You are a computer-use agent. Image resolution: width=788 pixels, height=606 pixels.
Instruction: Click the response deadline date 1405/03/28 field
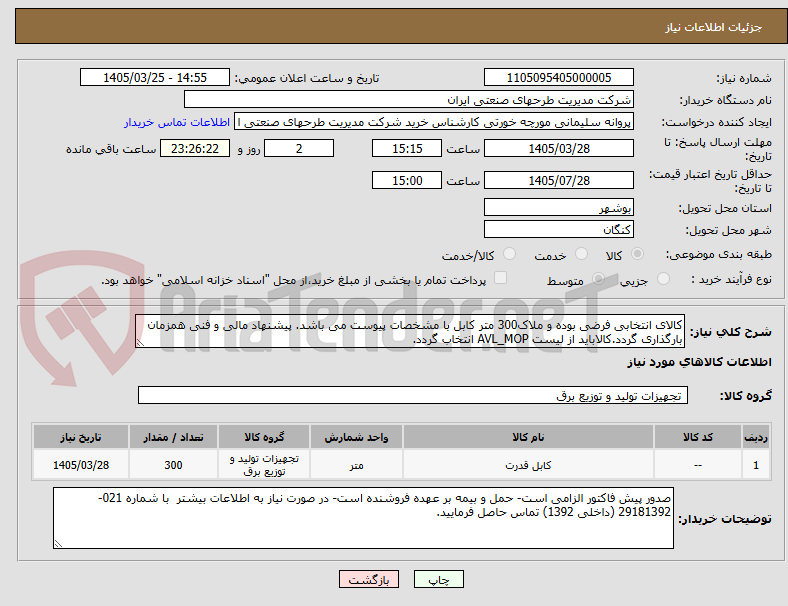pyautogui.click(x=558, y=148)
